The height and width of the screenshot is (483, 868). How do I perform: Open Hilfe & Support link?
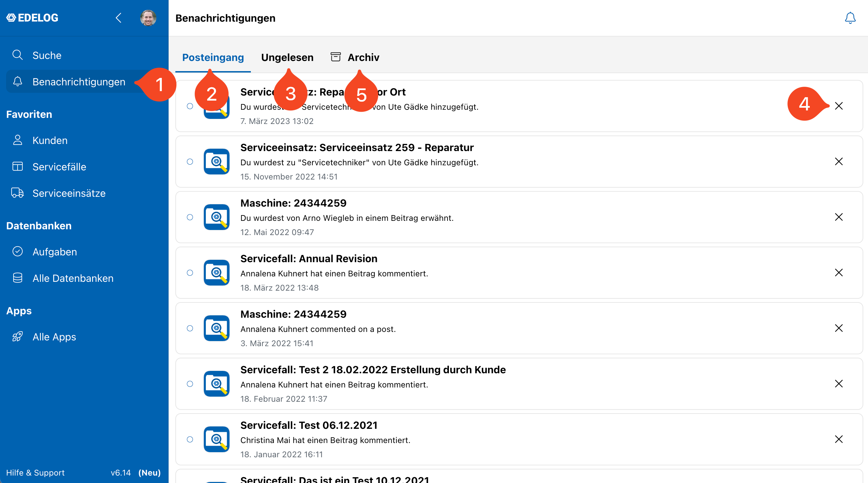click(x=35, y=472)
